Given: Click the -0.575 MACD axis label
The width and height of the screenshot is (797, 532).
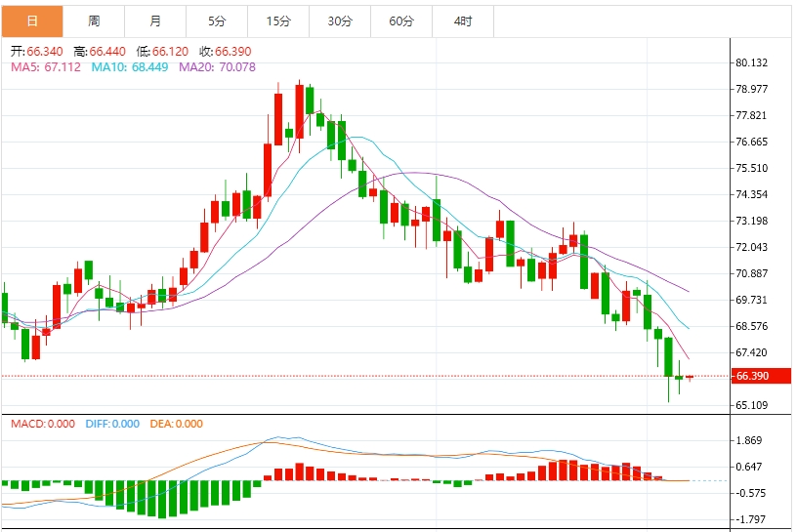Looking at the screenshot, I should point(749,493).
